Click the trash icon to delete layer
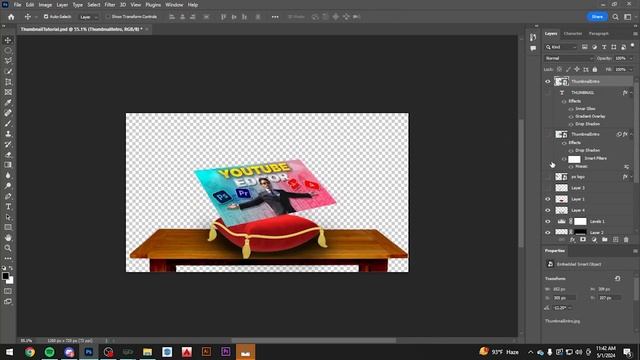The height and width of the screenshot is (360, 640). [626, 240]
